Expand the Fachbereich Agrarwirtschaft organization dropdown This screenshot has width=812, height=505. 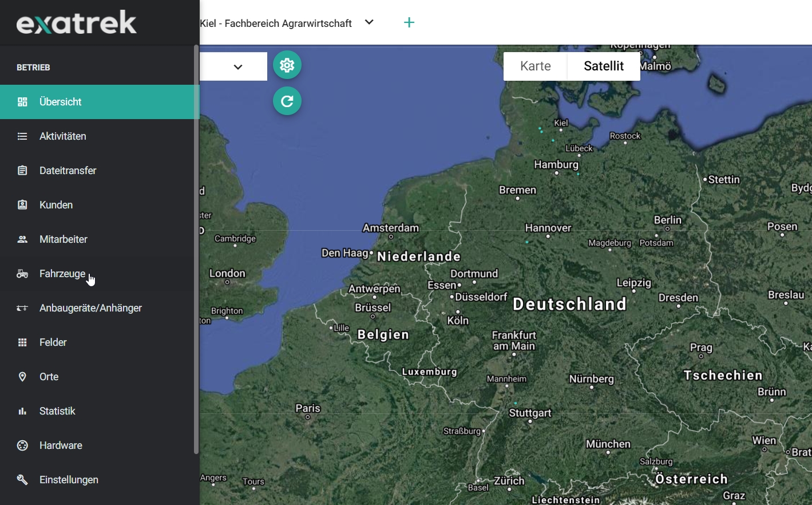pyautogui.click(x=369, y=22)
